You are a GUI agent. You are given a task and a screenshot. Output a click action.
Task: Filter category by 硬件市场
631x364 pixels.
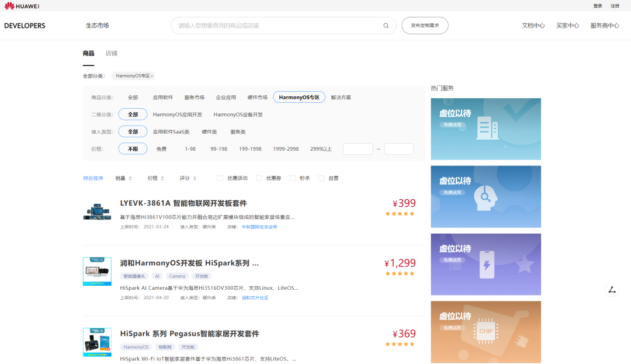(x=257, y=98)
